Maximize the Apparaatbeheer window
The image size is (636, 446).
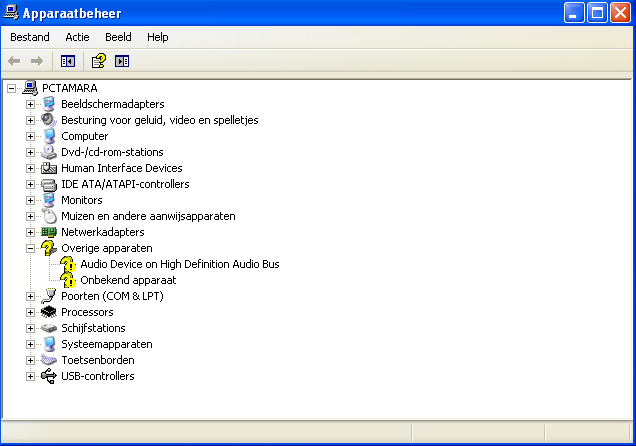pos(597,13)
